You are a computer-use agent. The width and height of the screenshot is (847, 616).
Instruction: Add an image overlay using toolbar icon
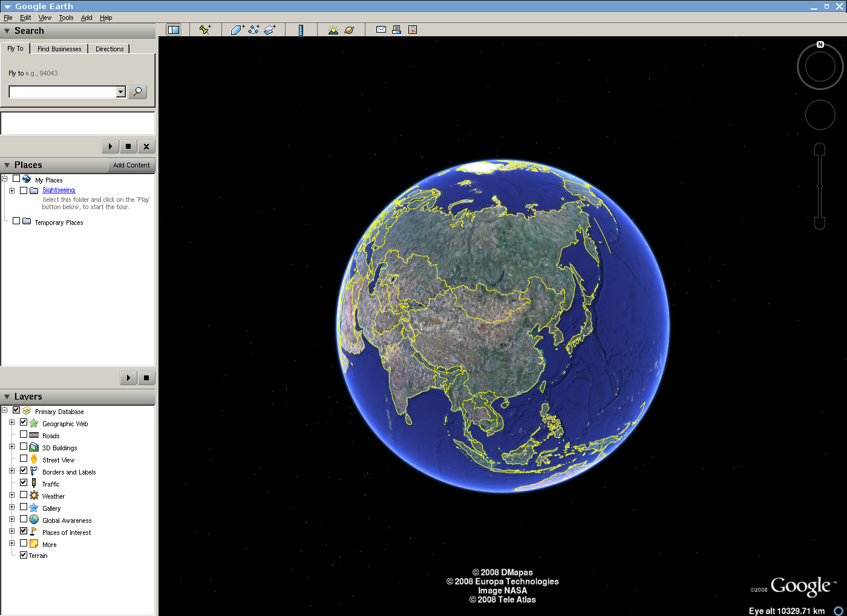tap(270, 30)
